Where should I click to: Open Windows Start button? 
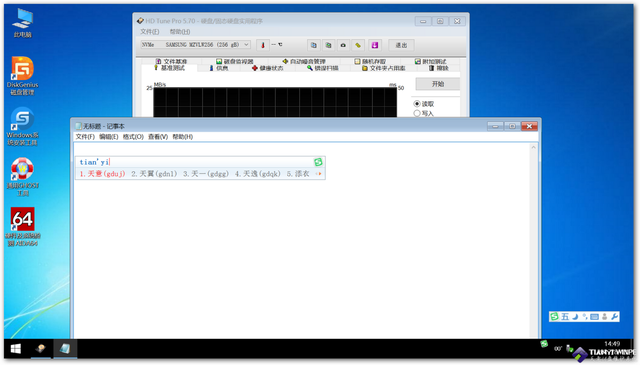tap(16, 349)
